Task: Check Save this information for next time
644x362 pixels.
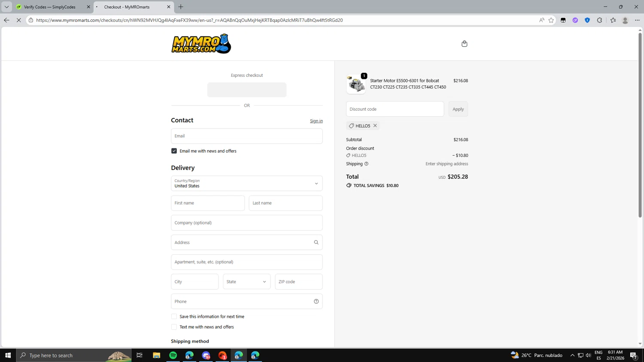Action: pyautogui.click(x=174, y=317)
